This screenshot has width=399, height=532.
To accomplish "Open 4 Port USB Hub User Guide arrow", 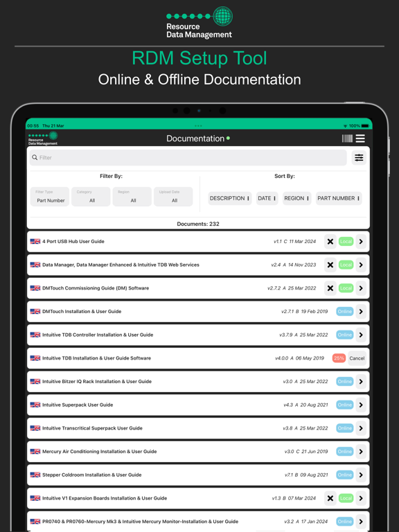I will [x=361, y=242].
